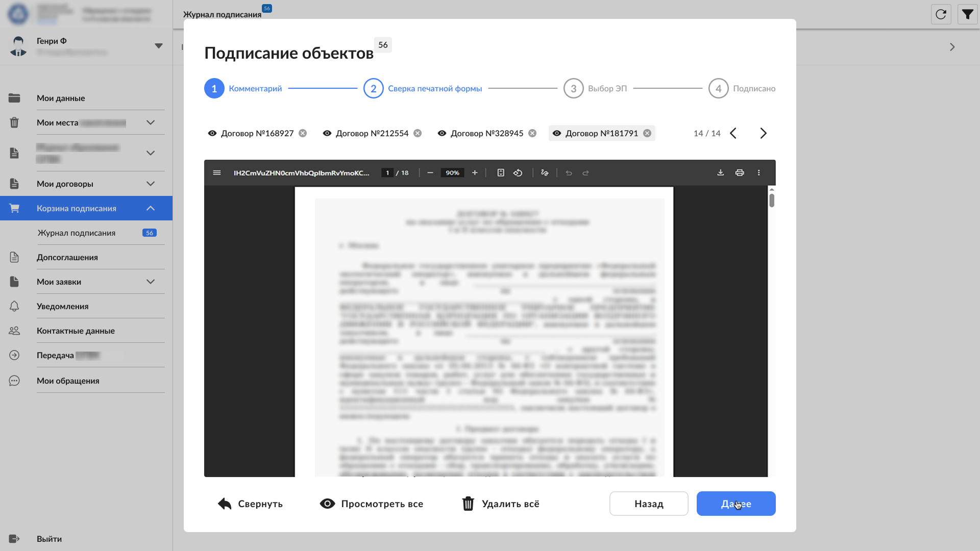Expand the Мои договоры section
The width and height of the screenshot is (980, 551).
pyautogui.click(x=151, y=184)
